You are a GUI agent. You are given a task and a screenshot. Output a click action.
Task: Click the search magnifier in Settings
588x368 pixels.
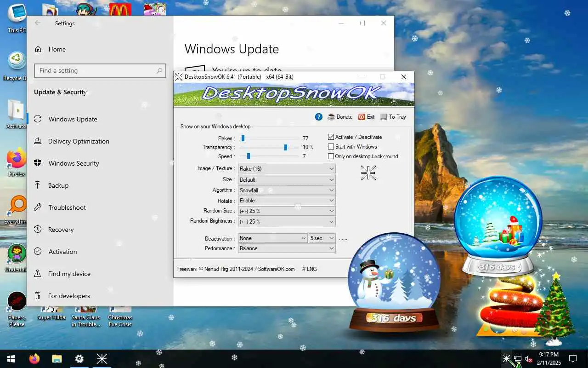tap(159, 71)
